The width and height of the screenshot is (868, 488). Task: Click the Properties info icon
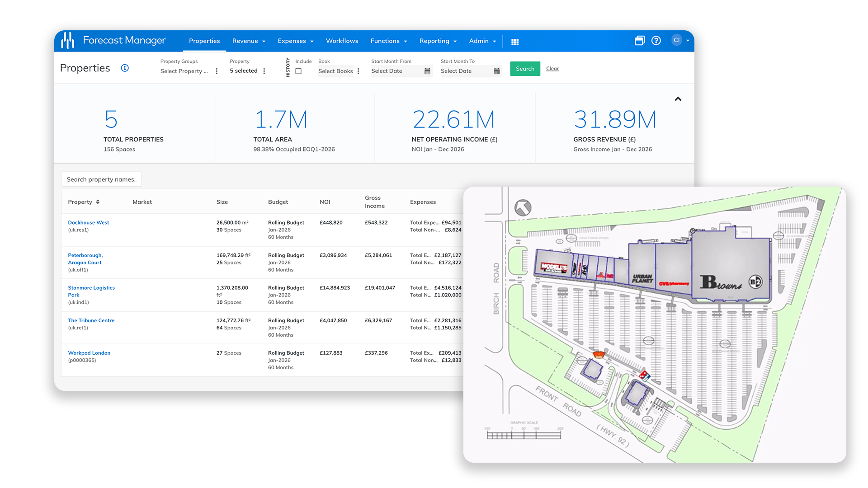tap(125, 68)
